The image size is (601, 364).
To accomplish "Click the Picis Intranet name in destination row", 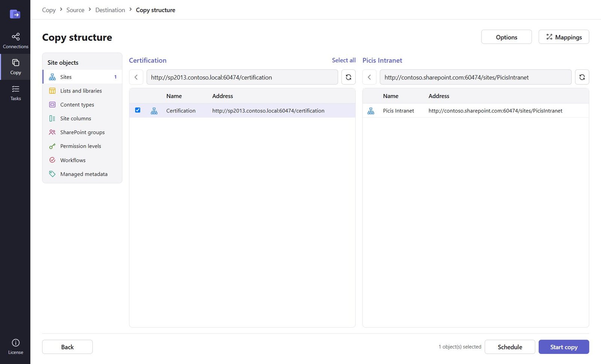I will click(398, 111).
